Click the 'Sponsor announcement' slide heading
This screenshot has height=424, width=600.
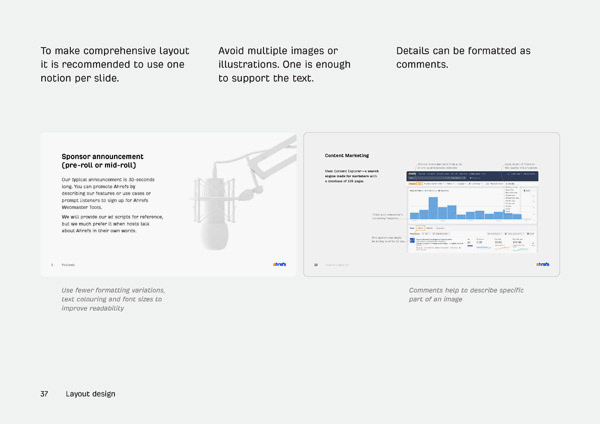pos(103,161)
